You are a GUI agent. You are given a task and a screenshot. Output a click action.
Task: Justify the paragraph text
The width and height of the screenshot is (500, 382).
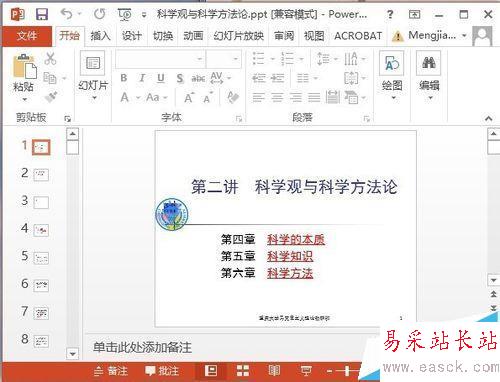tap(314, 97)
